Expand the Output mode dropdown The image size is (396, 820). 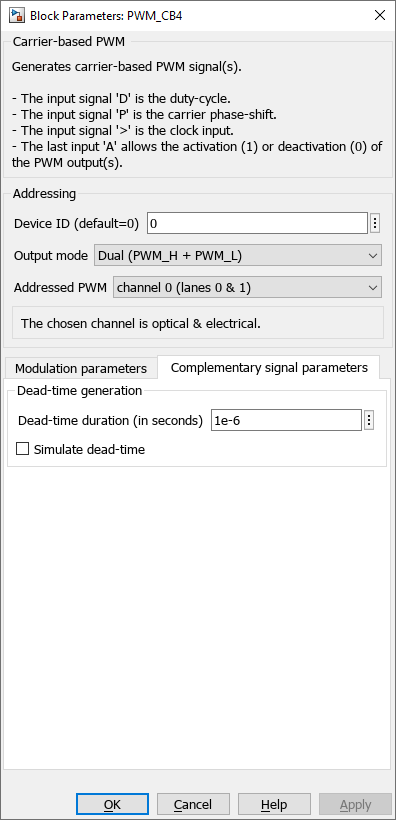click(238, 255)
